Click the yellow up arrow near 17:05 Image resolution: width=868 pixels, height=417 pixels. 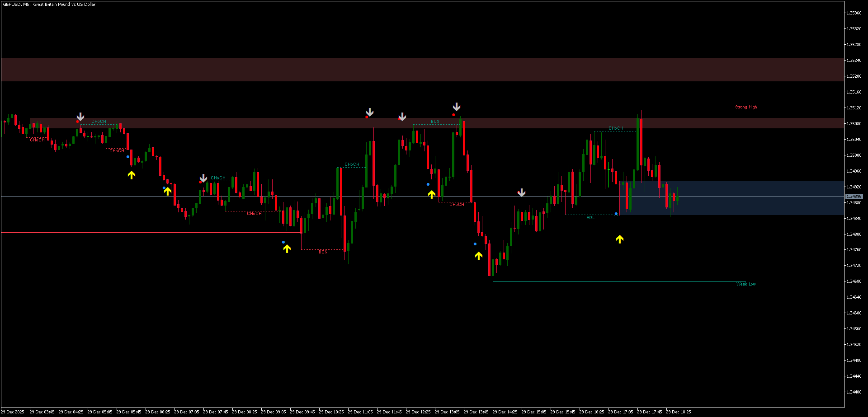[x=620, y=239]
